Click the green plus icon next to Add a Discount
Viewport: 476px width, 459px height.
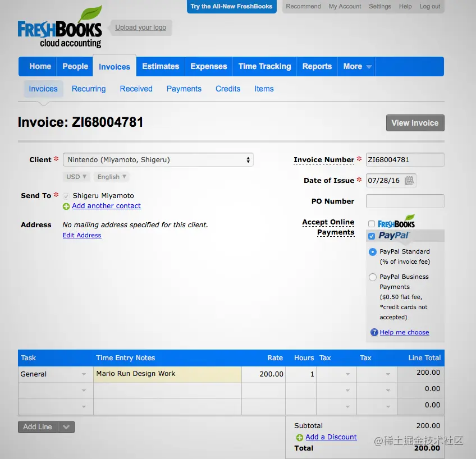tap(300, 438)
